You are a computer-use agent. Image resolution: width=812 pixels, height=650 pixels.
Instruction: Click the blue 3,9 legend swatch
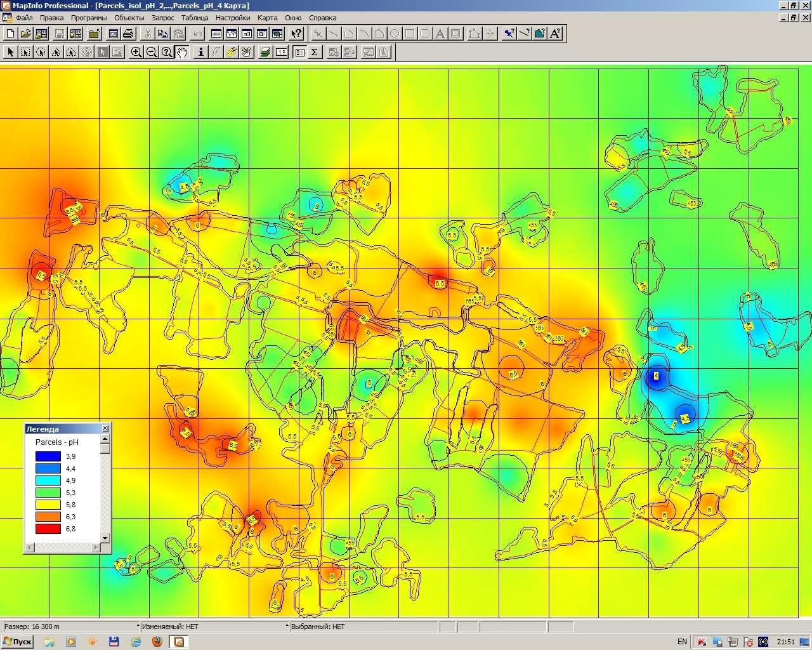coord(48,456)
